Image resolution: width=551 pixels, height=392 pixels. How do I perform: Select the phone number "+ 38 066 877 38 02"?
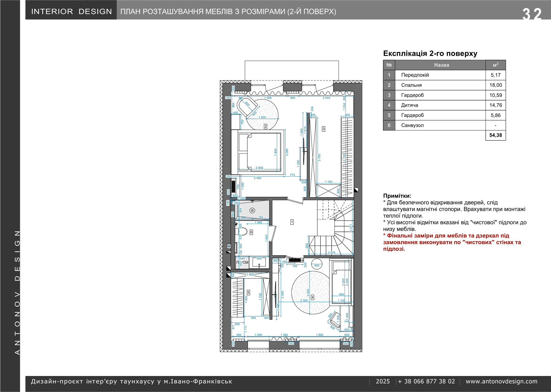click(x=426, y=381)
